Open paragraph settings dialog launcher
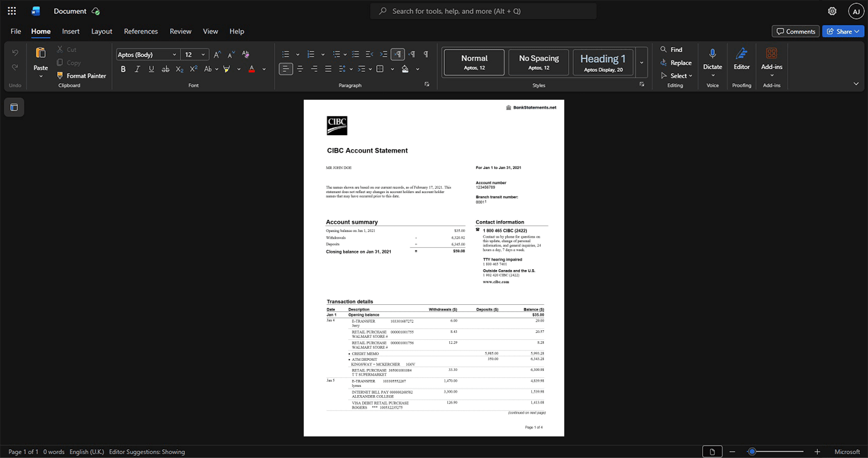The height and width of the screenshot is (458, 868). coord(427,84)
